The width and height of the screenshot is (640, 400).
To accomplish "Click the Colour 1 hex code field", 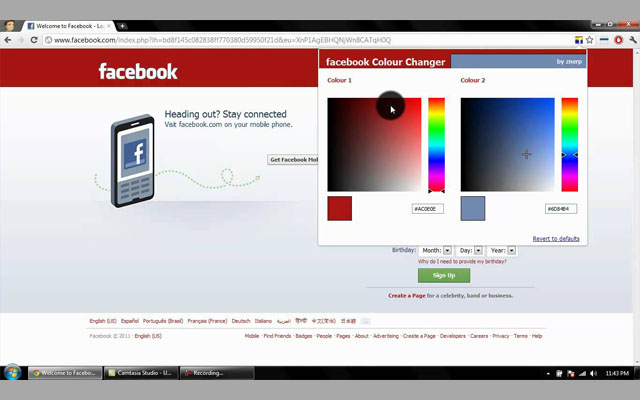I will click(428, 209).
